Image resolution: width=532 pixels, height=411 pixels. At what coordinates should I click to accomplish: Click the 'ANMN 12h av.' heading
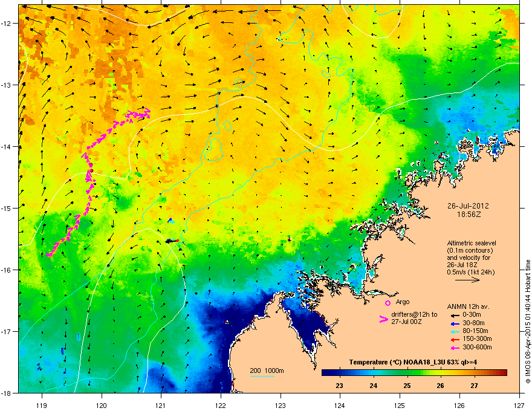point(468,307)
